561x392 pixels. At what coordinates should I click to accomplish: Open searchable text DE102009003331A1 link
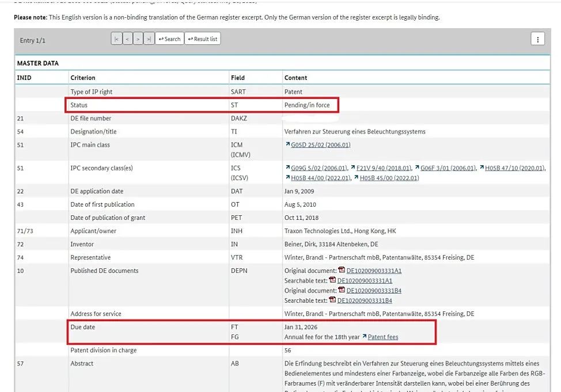tap(365, 280)
